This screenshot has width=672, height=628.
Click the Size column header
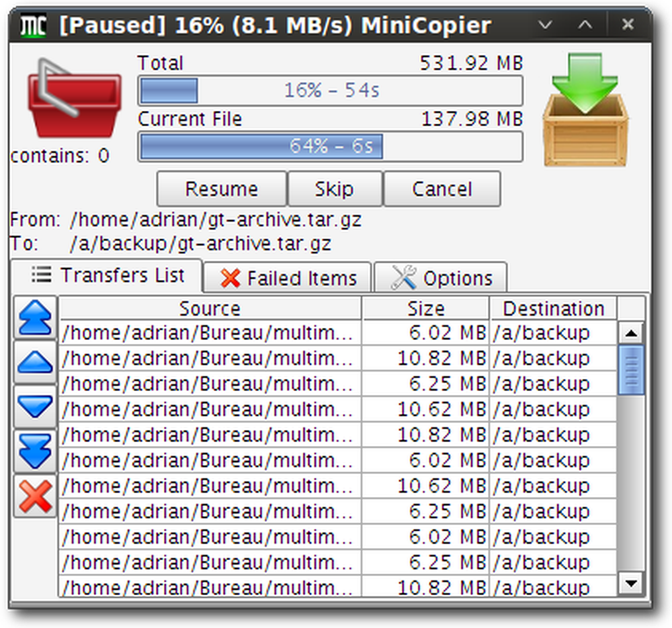[425, 308]
